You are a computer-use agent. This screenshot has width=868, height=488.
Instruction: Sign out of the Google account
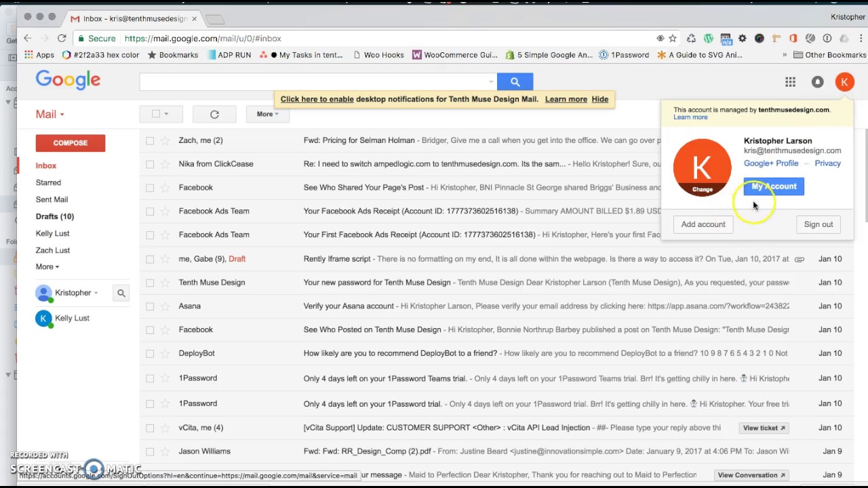(x=818, y=224)
